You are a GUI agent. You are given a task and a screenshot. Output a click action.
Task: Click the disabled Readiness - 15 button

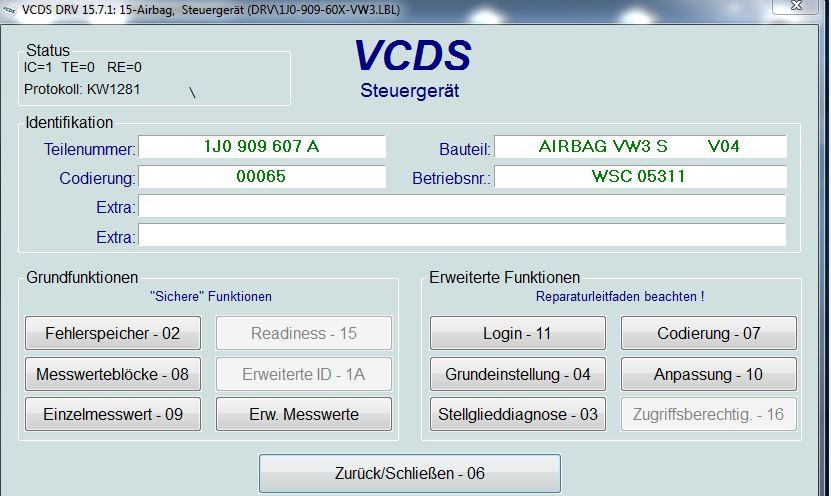[x=304, y=333]
